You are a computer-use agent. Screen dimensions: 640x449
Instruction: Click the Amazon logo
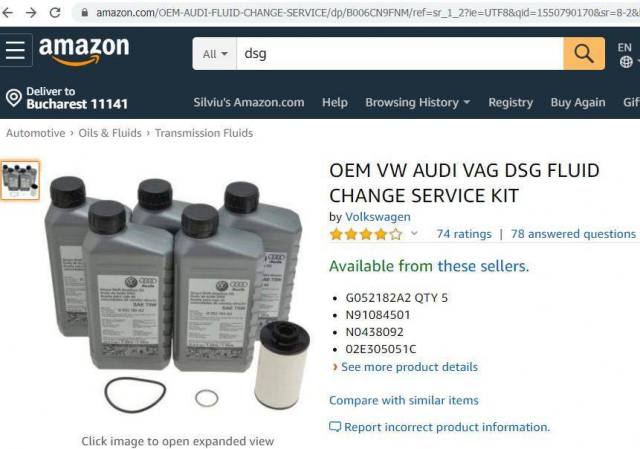coord(84,51)
